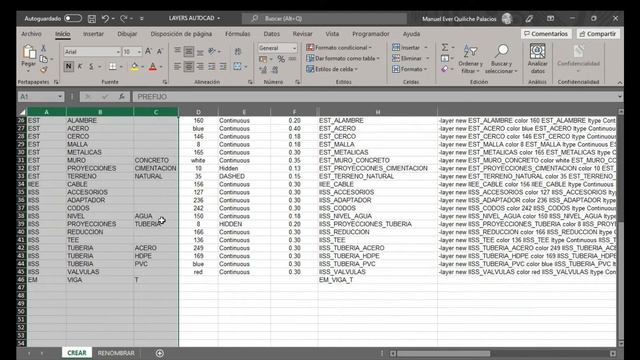Click the Analizar datos button

538,59
